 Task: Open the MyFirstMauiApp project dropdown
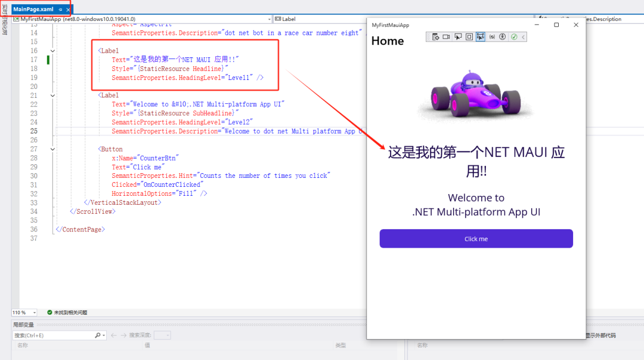(142, 19)
